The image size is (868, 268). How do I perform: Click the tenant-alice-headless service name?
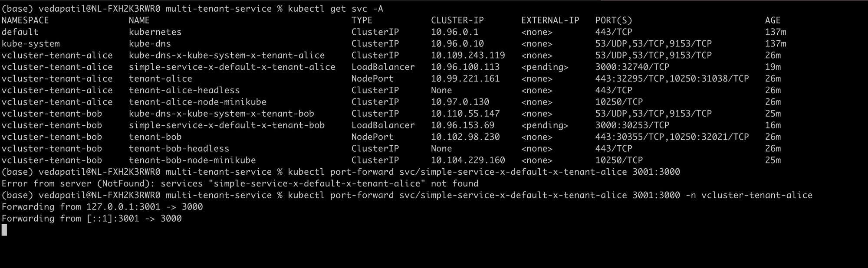point(184,90)
